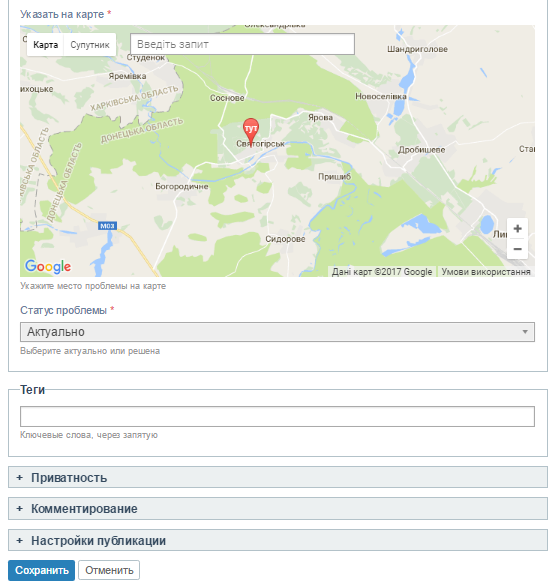This screenshot has width=552, height=587.
Task: Click the plus icon beside Настройки публикации
Action: pos(19,540)
